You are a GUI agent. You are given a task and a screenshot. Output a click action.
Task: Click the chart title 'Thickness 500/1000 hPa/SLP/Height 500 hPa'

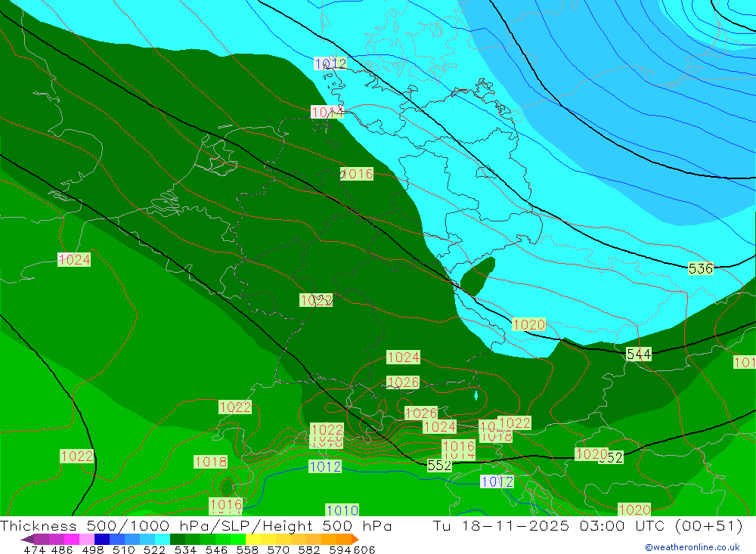click(197, 526)
